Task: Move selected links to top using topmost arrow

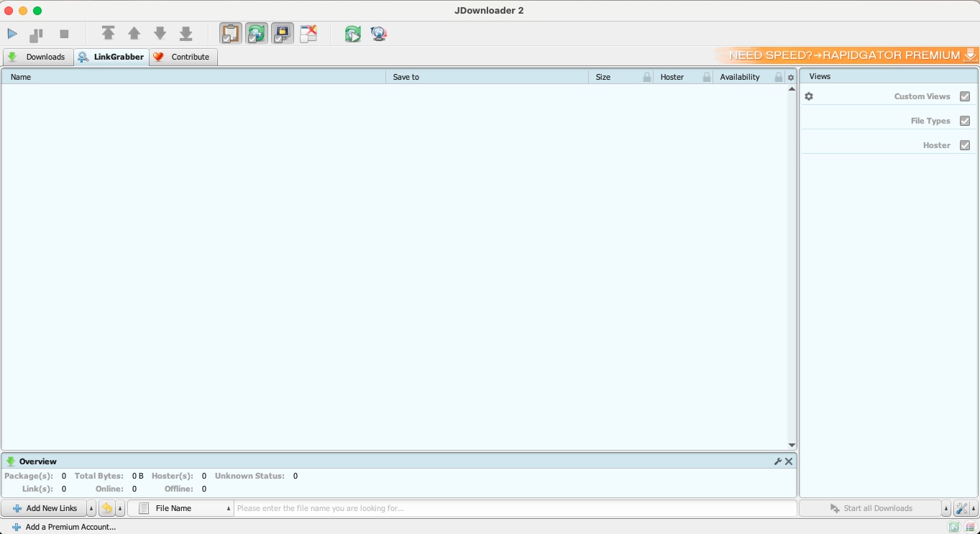Action: click(x=109, y=33)
